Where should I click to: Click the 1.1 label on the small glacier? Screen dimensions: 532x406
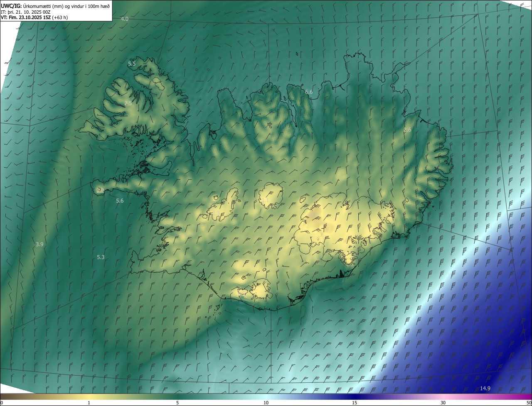265,201
